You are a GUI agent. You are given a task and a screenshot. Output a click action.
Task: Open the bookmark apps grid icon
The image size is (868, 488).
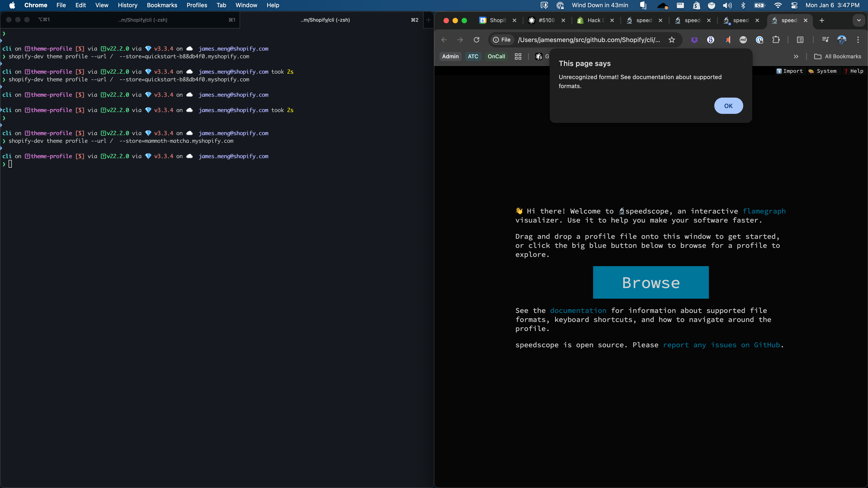click(x=518, y=56)
